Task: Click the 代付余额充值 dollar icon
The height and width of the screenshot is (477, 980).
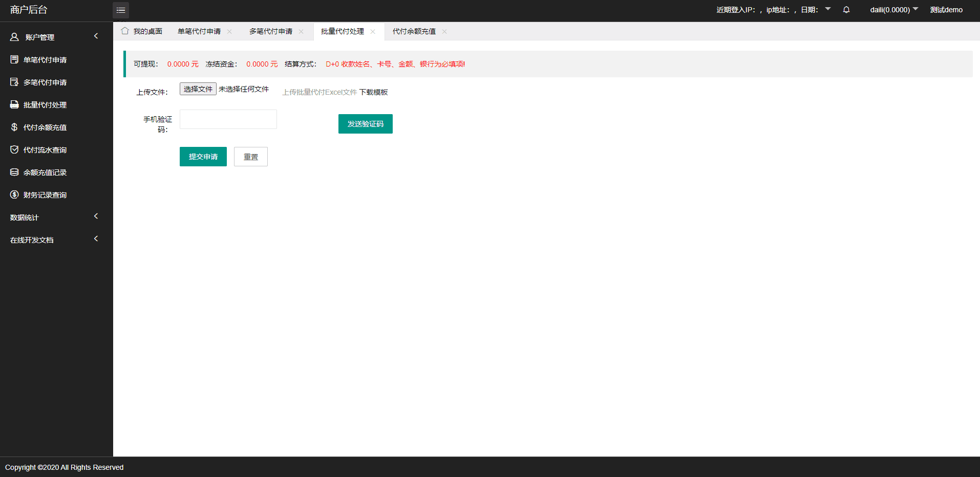Action: point(14,127)
